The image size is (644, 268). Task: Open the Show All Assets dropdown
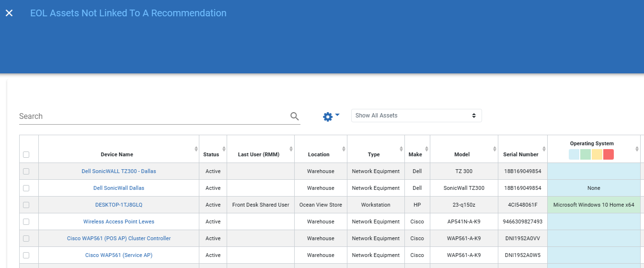[x=416, y=116]
